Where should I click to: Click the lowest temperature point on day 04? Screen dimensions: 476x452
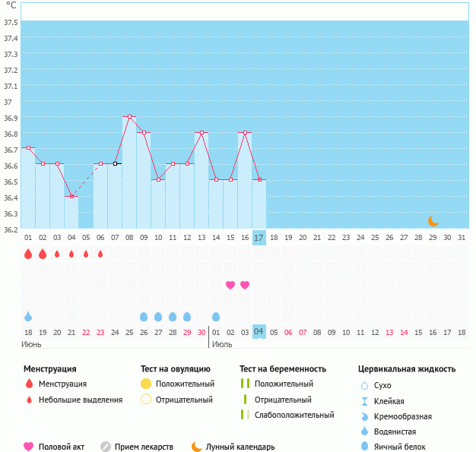[71, 197]
